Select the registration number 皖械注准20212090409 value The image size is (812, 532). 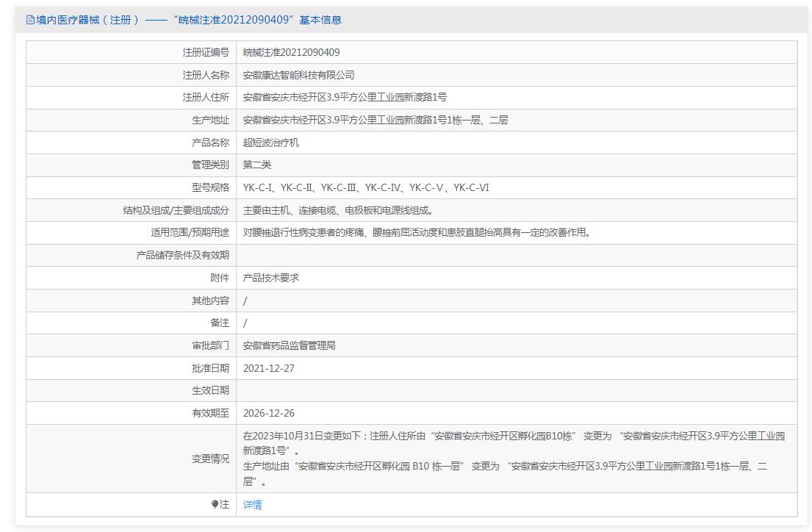coord(292,52)
